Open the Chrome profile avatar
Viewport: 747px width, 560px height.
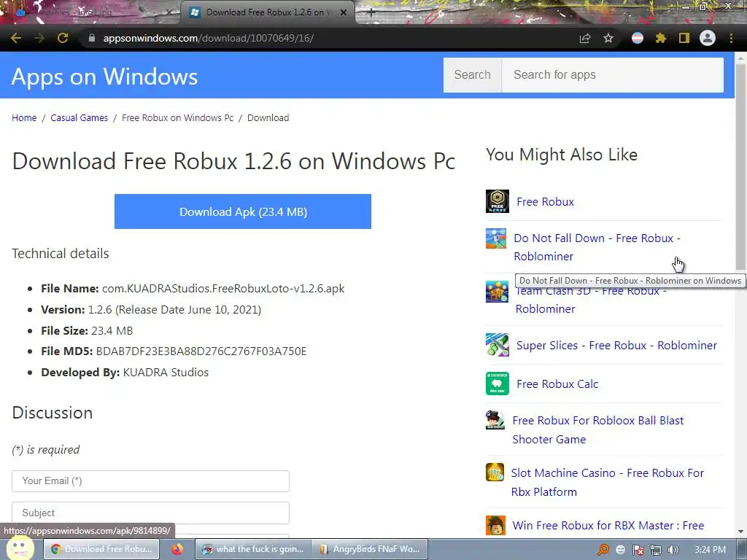[x=708, y=38]
